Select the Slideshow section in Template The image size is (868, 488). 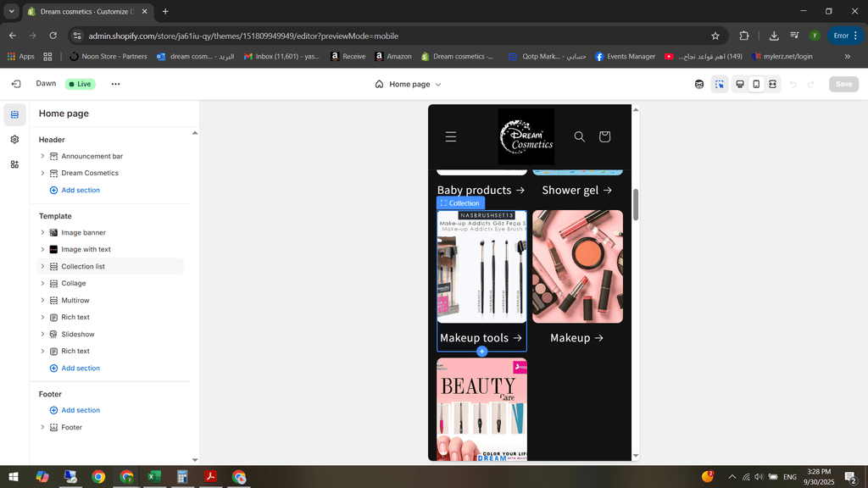[78, 334]
